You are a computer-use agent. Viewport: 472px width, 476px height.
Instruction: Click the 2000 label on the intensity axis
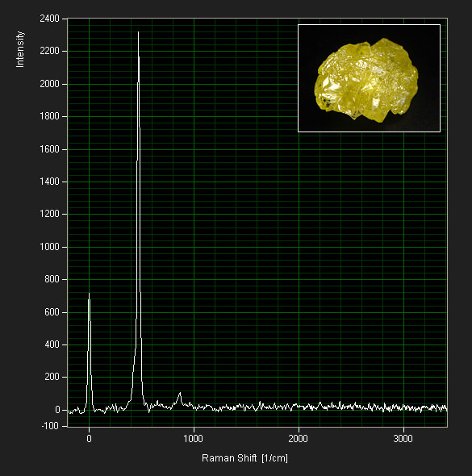pos(49,84)
